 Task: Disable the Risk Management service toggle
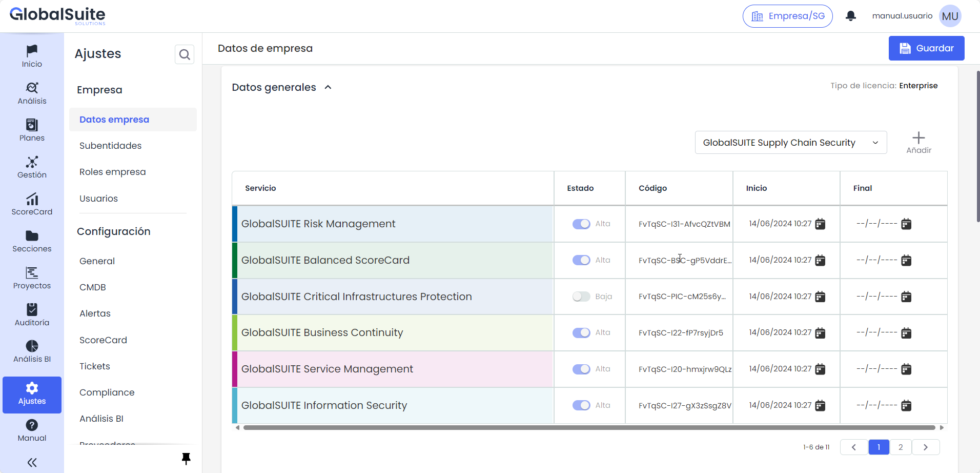(581, 224)
